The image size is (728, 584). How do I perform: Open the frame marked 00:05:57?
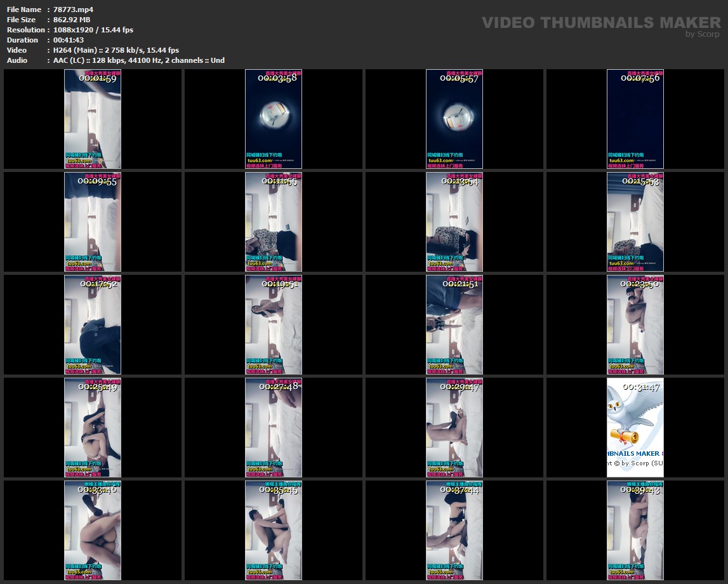pyautogui.click(x=454, y=119)
